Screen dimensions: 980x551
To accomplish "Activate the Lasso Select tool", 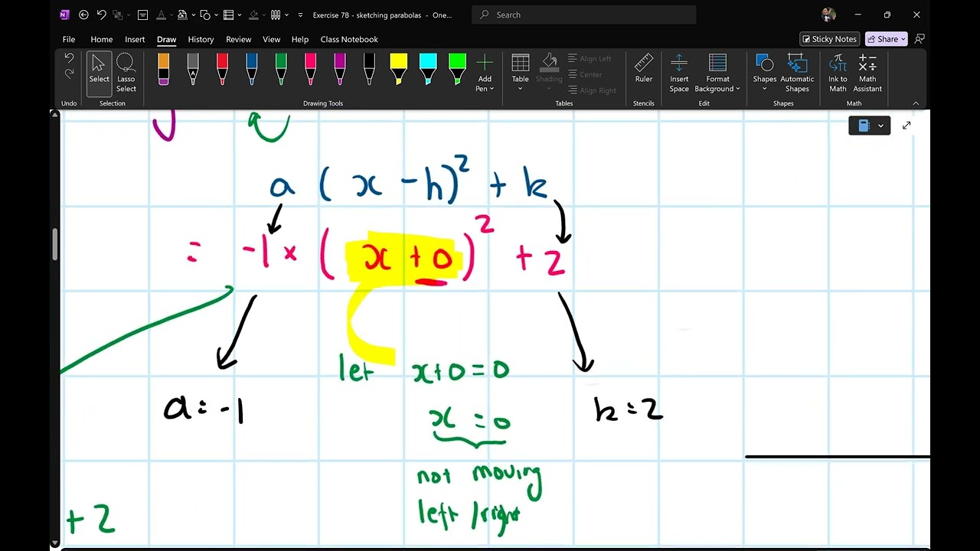I will point(126,73).
